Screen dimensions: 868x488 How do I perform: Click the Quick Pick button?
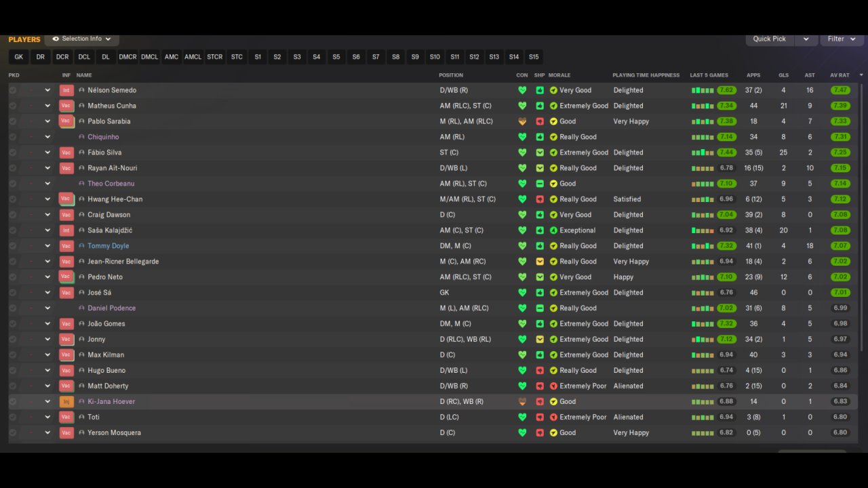coord(770,39)
